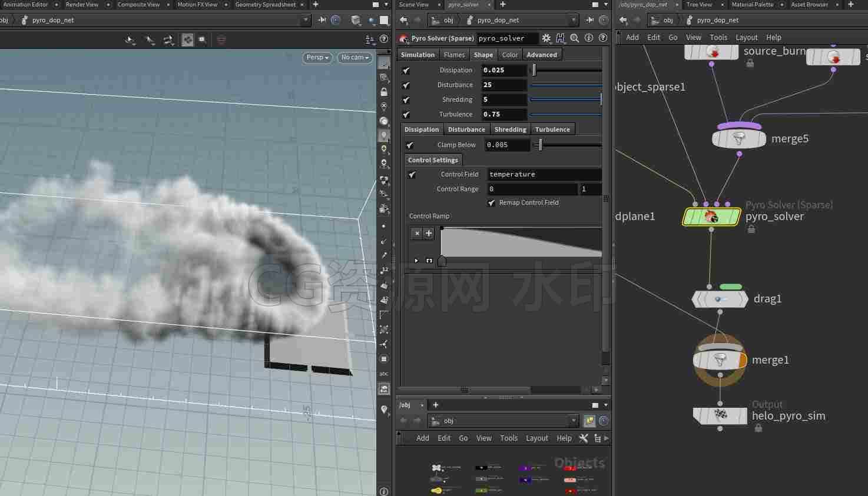Viewport: 868px width, 496px height.
Task: Expand the /obj tab dropdown arrow
Action: pyautogui.click(x=422, y=405)
